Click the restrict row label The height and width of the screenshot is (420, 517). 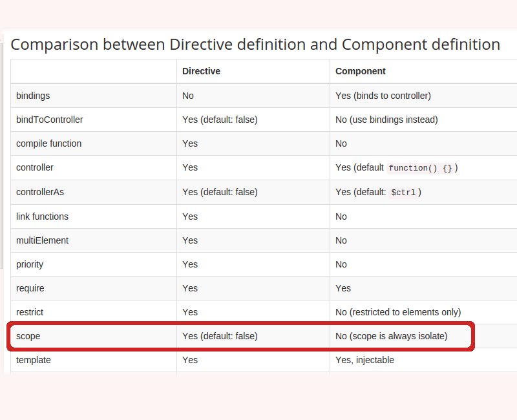(30, 312)
